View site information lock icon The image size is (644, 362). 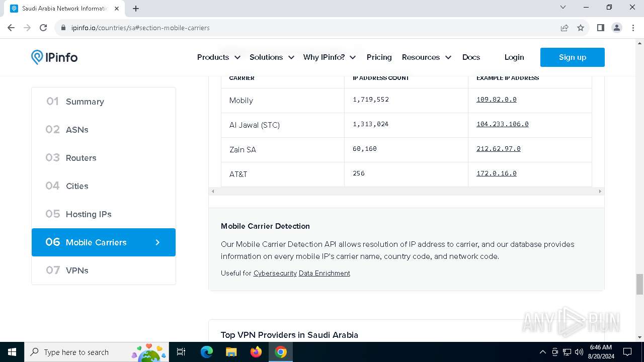pos(63,28)
